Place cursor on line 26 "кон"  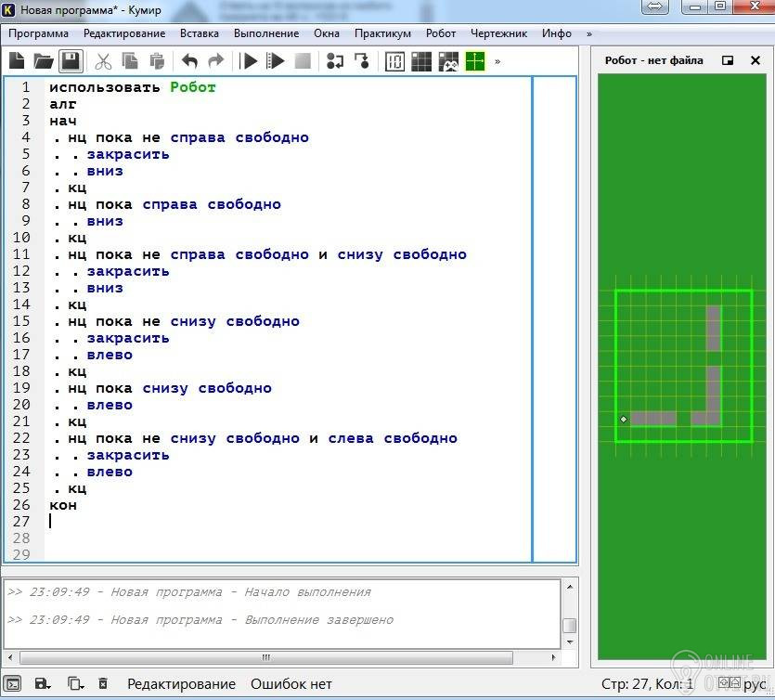63,505
